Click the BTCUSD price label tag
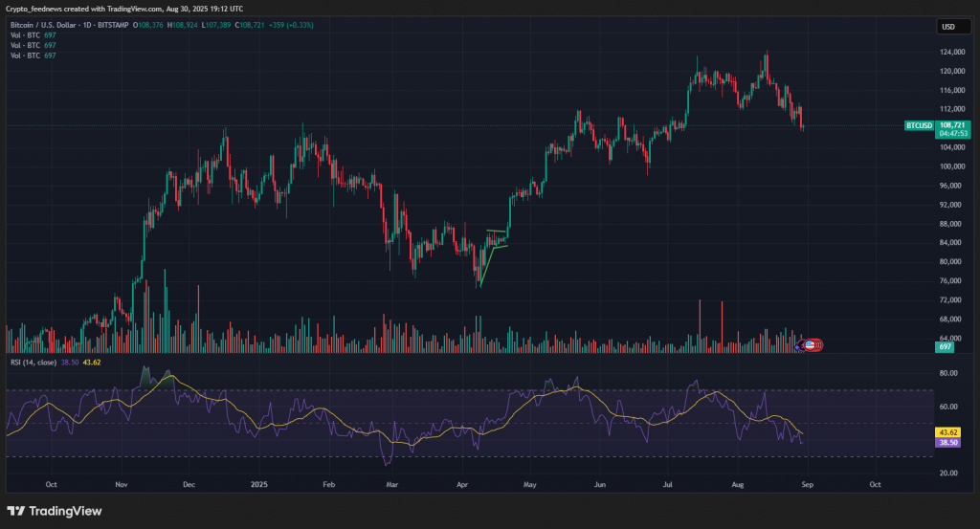Screen dimensions: 980x529 click(919, 125)
